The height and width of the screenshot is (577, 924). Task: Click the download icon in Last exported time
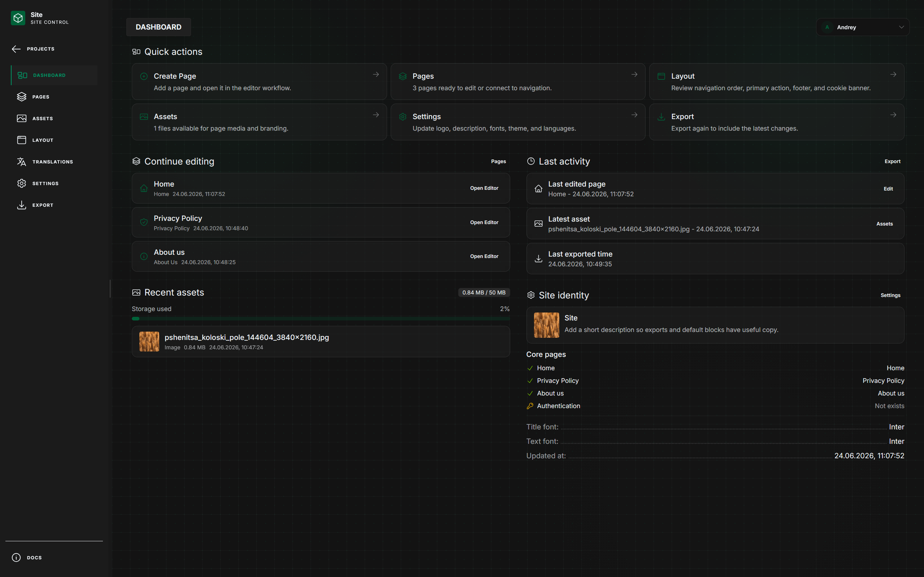tap(538, 259)
